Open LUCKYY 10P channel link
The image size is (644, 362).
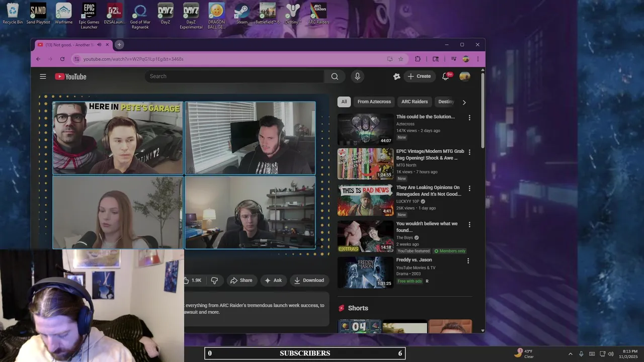[408, 201]
